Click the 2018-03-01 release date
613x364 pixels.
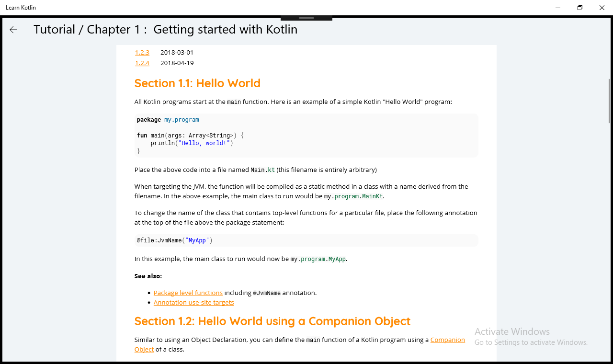[177, 53]
